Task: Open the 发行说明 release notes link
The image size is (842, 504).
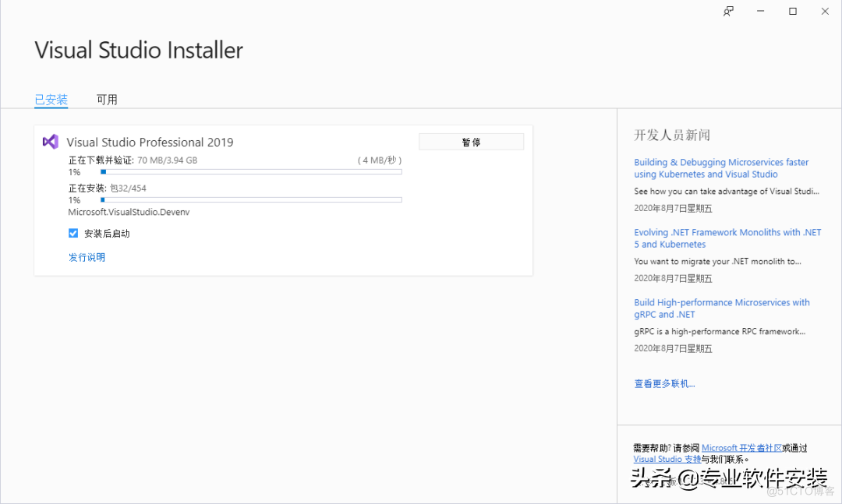Action: click(87, 257)
